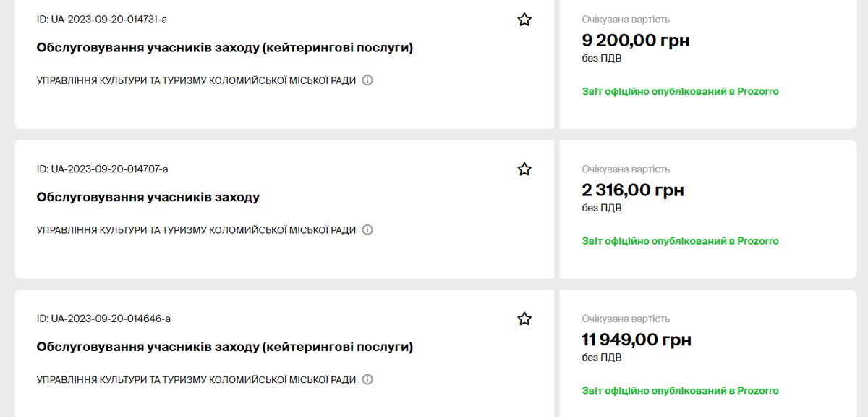Image resolution: width=868 pixels, height=417 pixels.
Task: Click the expected value 11 949,00 грн
Action: tap(637, 340)
